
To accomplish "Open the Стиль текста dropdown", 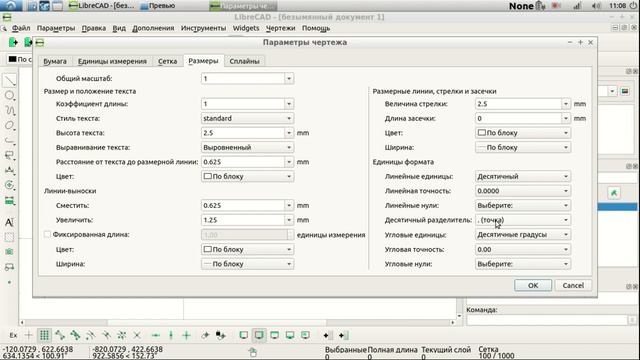I will point(247,118).
